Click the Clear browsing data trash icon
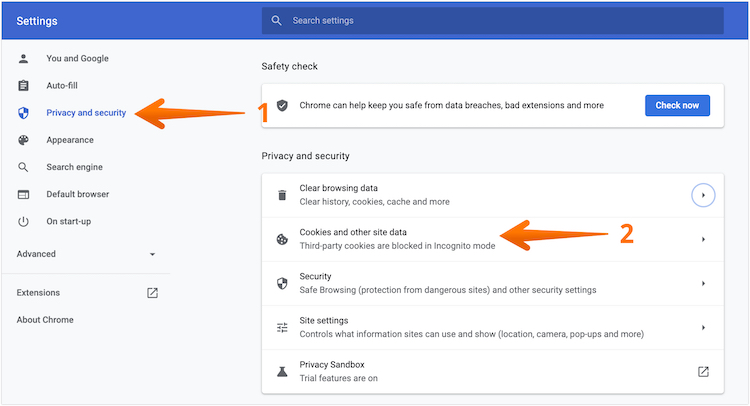The image size is (750, 406). (282, 195)
